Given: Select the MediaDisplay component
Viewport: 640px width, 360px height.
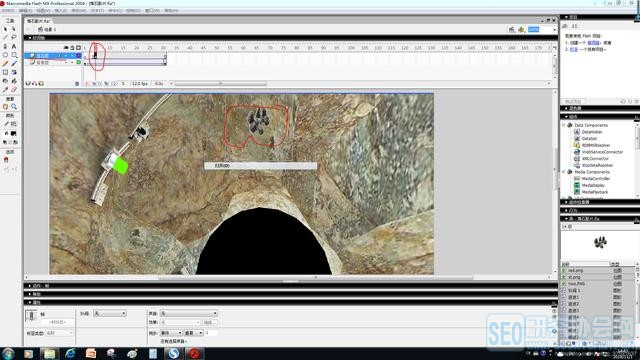Looking at the screenshot, I should pyautogui.click(x=593, y=185).
